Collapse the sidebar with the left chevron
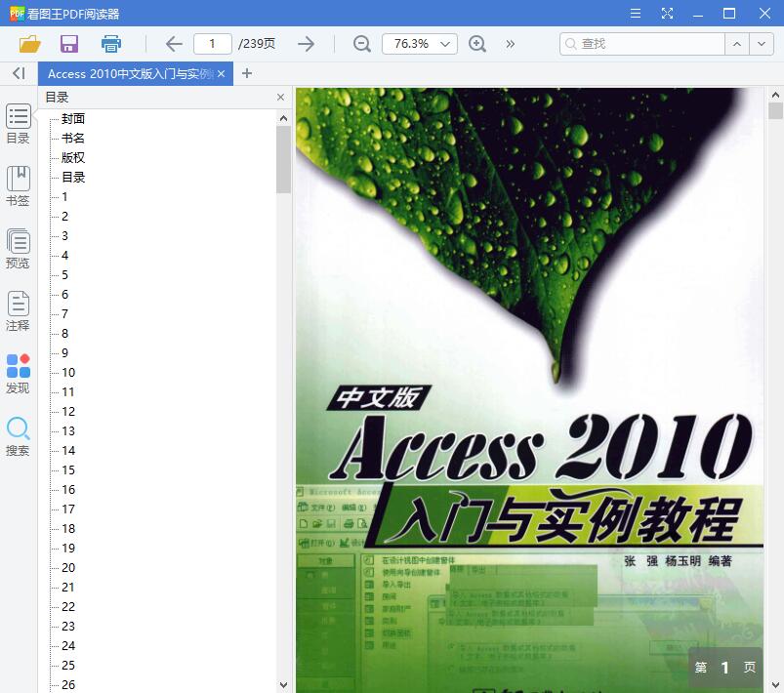784x693 pixels. pyautogui.click(x=17, y=73)
